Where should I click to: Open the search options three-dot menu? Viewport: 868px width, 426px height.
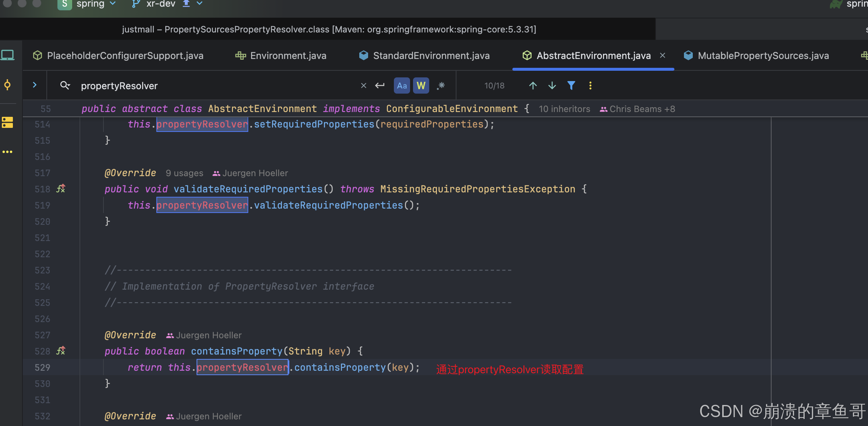pos(590,86)
